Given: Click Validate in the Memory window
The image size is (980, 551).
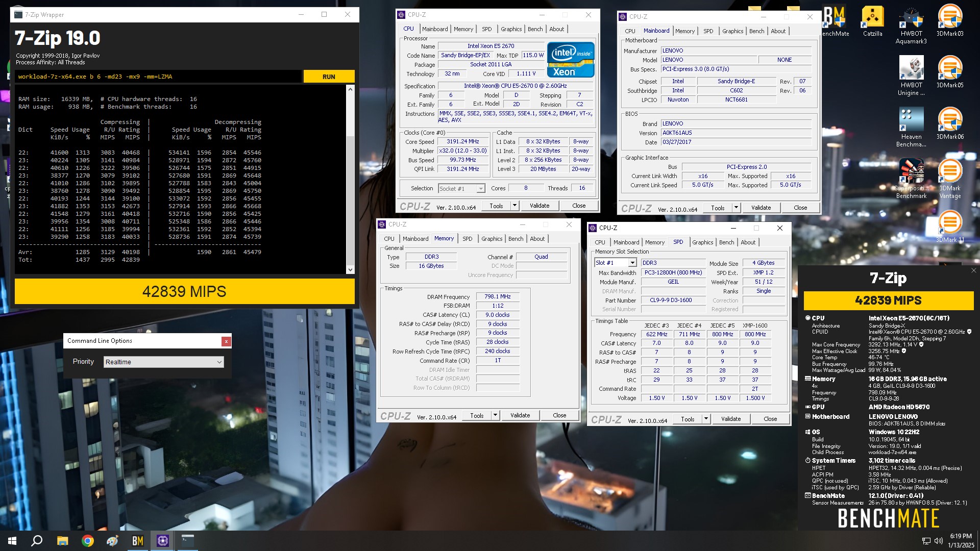Looking at the screenshot, I should tap(520, 415).
